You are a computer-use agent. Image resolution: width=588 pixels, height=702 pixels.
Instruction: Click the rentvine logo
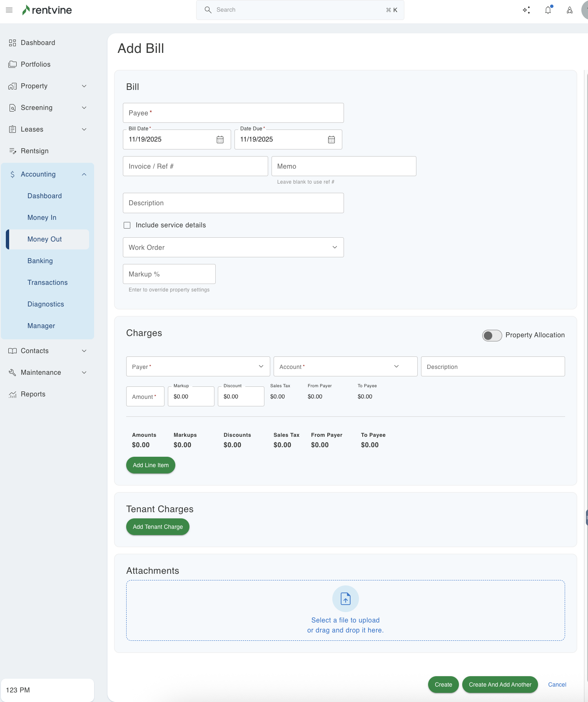pos(47,10)
